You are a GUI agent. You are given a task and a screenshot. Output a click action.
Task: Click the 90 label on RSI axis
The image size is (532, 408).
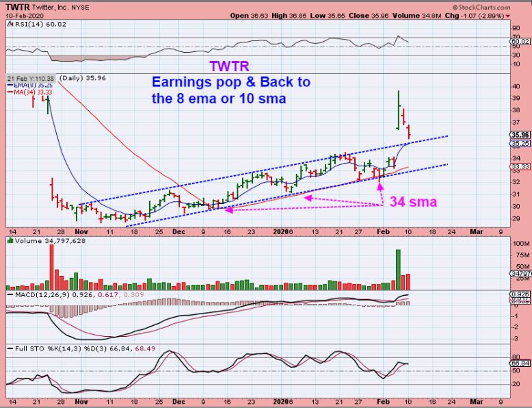pos(516,28)
